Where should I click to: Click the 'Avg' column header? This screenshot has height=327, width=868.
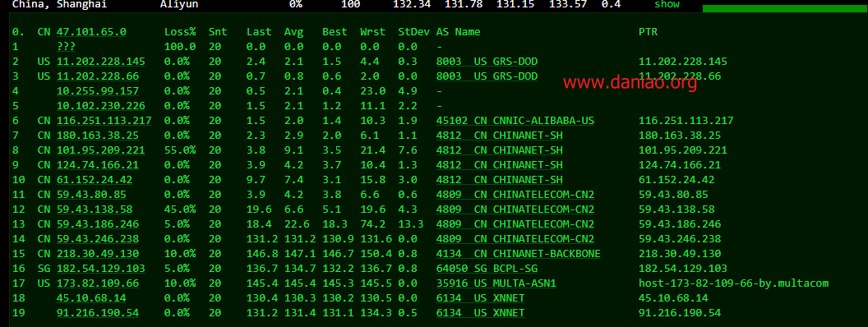point(294,32)
